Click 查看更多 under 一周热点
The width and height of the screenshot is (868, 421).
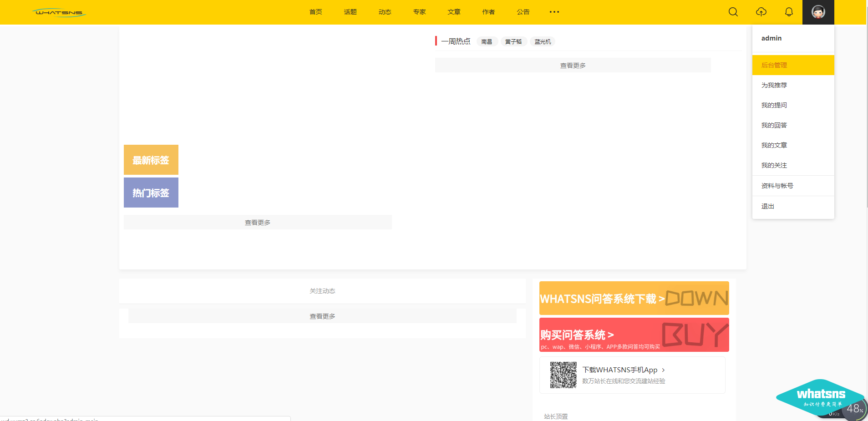point(573,65)
